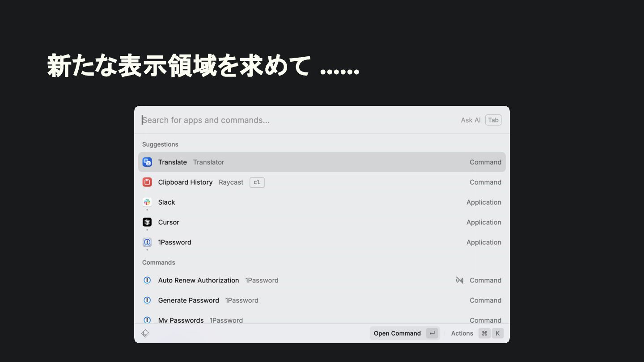Click the Slack app icon
Image resolution: width=644 pixels, height=362 pixels.
(147, 202)
